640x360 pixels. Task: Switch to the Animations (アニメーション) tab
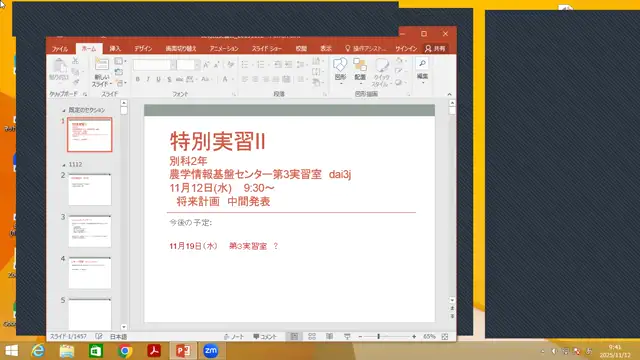pos(224,49)
